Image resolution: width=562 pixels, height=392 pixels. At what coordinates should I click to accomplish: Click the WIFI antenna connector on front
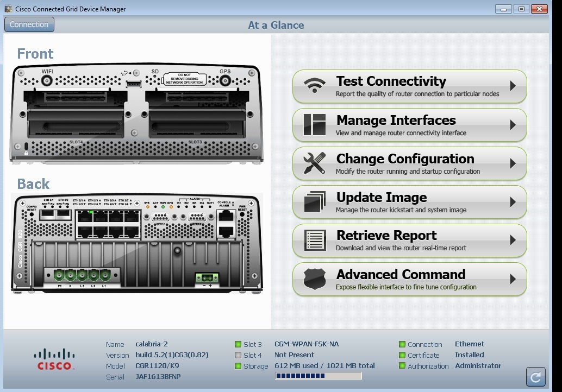pos(47,81)
